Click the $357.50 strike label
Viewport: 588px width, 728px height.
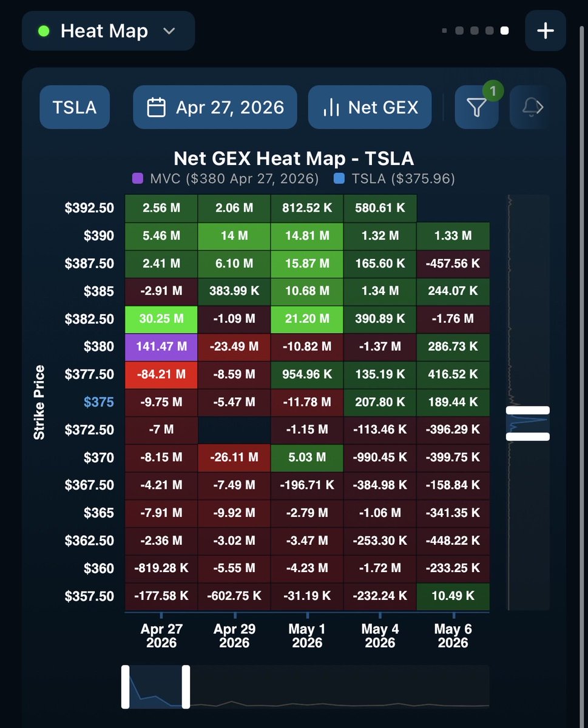[x=89, y=596]
